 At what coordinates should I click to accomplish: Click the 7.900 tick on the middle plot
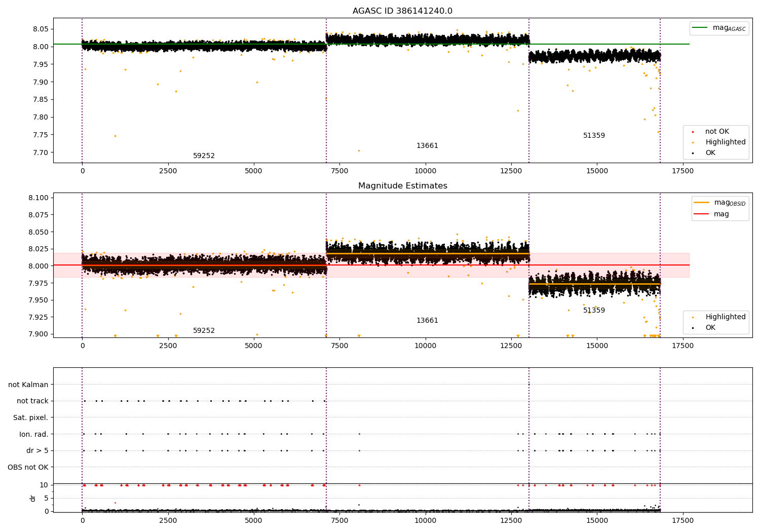pyautogui.click(x=38, y=334)
